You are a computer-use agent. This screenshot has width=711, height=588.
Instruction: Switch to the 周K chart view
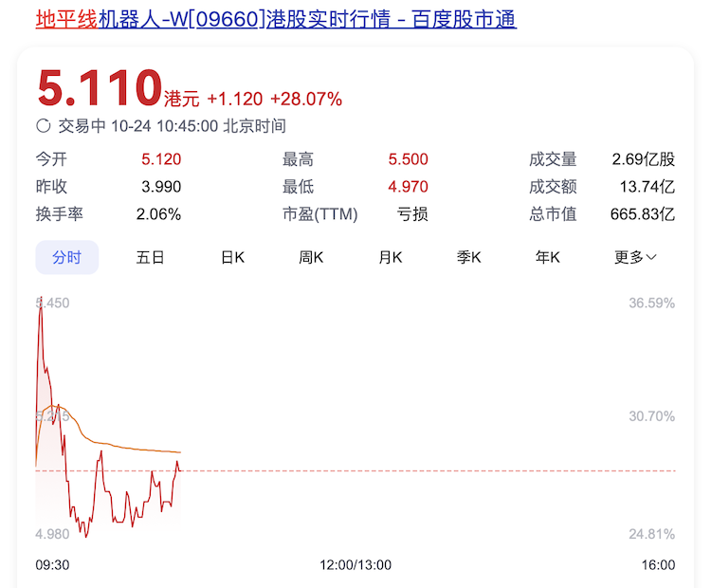pos(311,257)
